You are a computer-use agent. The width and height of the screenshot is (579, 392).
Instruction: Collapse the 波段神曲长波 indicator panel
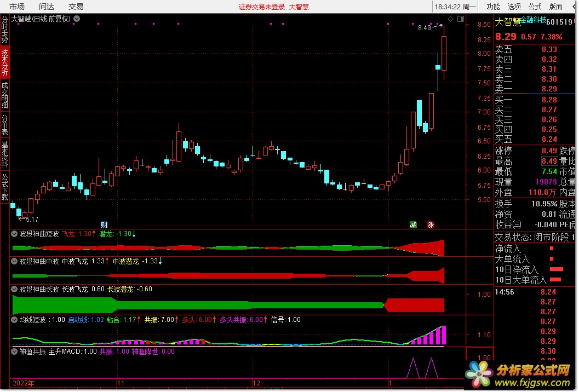click(x=14, y=289)
